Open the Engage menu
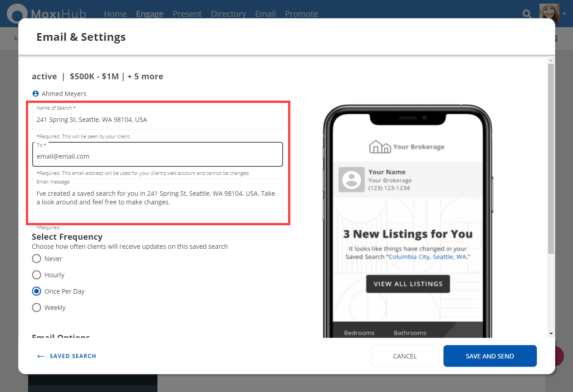Screen dimensions: 573x392 click(150, 14)
